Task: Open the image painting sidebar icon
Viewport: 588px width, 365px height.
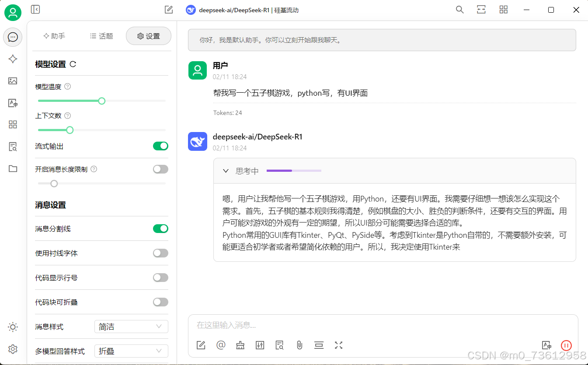Action: [x=13, y=81]
